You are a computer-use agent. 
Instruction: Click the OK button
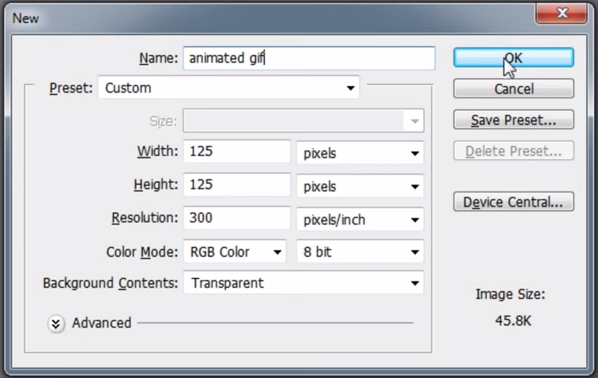[x=513, y=58]
